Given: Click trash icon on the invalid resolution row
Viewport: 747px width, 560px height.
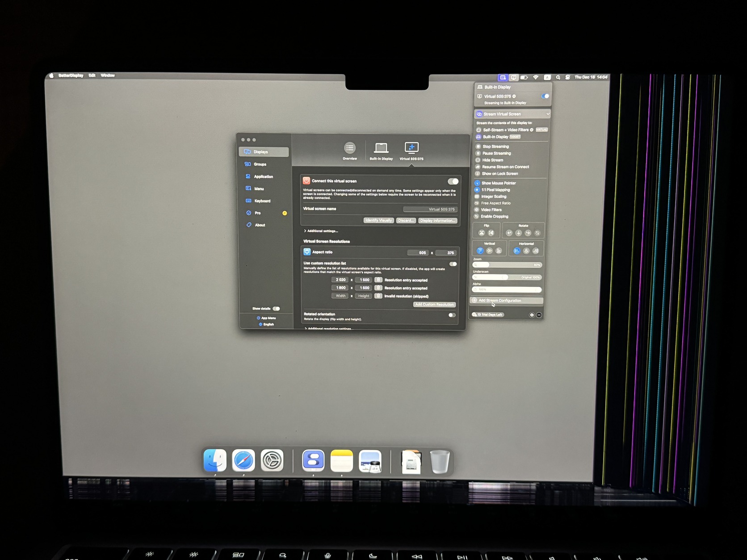Looking at the screenshot, I should coord(378,296).
